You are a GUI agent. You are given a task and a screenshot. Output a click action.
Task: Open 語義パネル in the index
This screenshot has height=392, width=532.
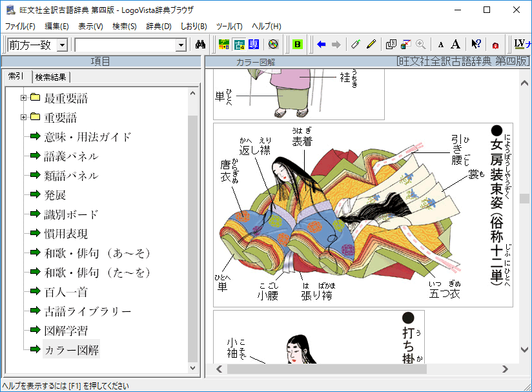pos(71,156)
